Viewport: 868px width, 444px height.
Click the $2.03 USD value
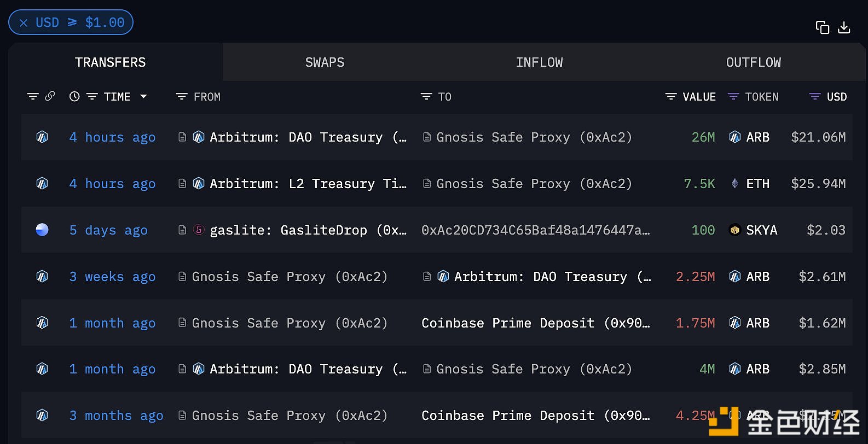pos(826,230)
